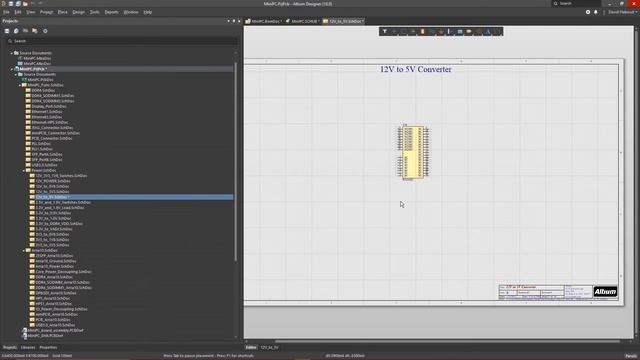Image resolution: width=640 pixels, height=360 pixels.
Task: Click the add/plus icon in the active bar
Action: 394,31
